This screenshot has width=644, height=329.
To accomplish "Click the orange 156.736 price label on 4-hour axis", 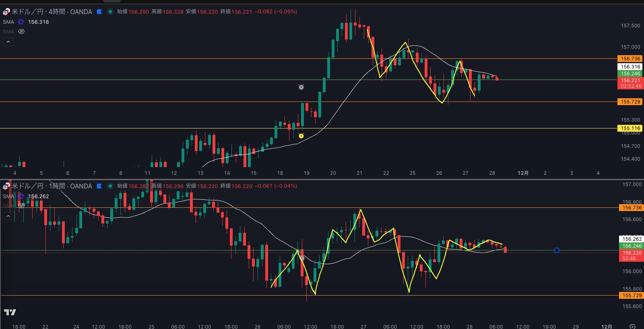I will coord(630,59).
